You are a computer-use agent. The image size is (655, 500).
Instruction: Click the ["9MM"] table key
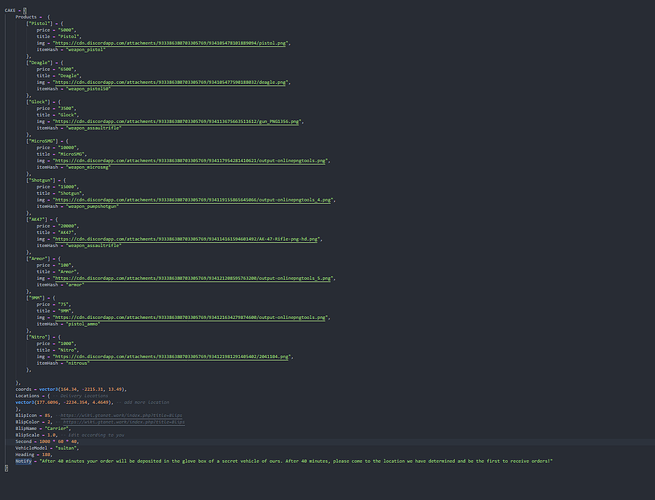[36, 298]
